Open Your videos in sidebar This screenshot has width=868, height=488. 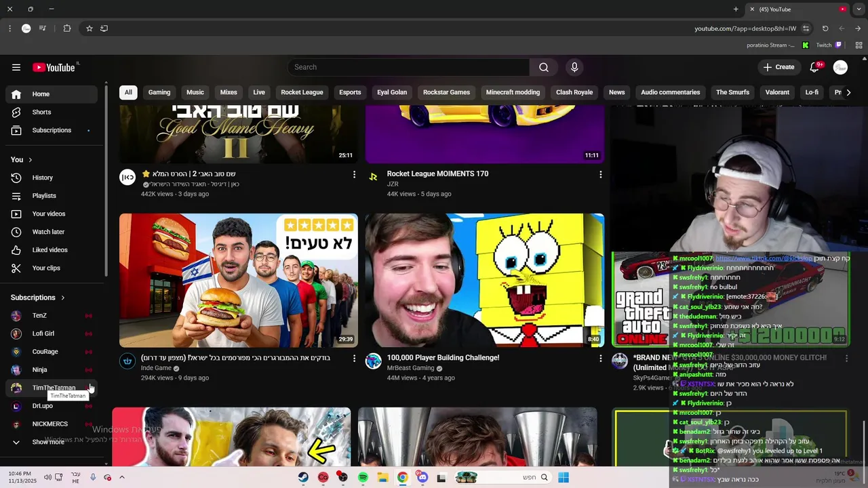52,213
